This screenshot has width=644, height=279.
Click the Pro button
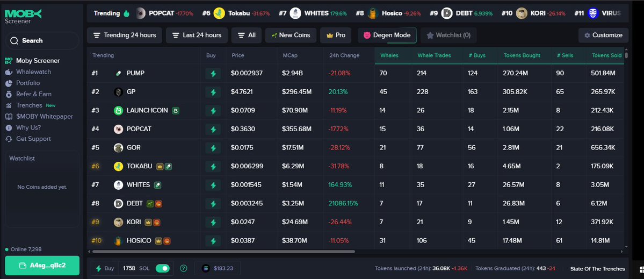tap(336, 35)
